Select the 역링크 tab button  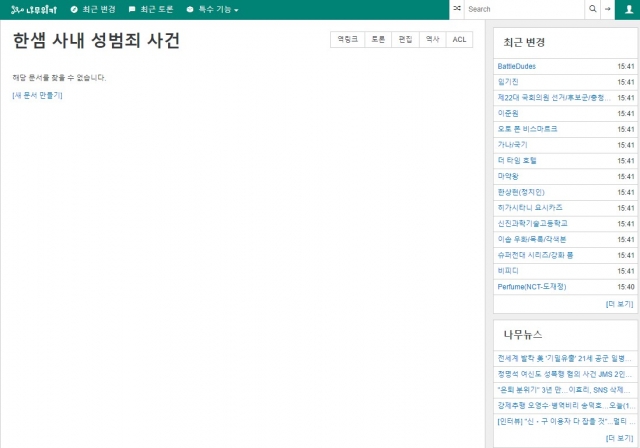tap(347, 40)
